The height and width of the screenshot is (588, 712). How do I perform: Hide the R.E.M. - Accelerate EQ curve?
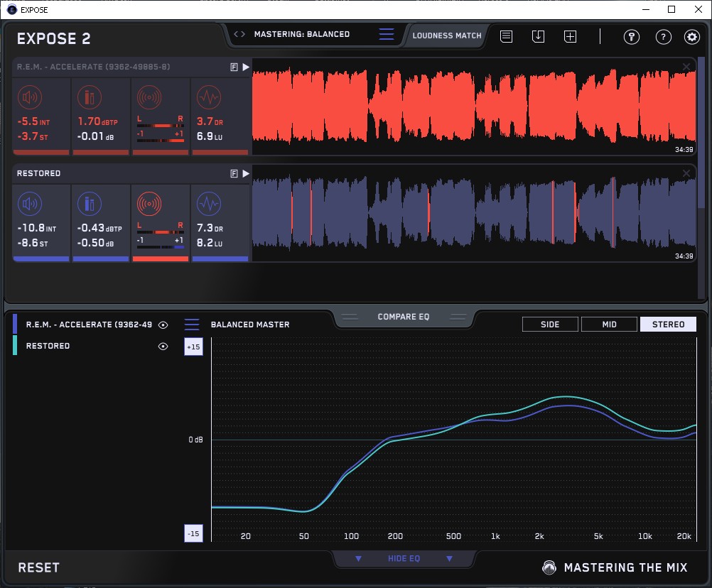pyautogui.click(x=163, y=325)
